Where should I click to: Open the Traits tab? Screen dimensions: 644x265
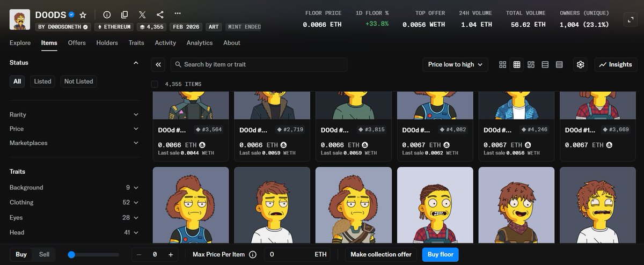point(136,43)
